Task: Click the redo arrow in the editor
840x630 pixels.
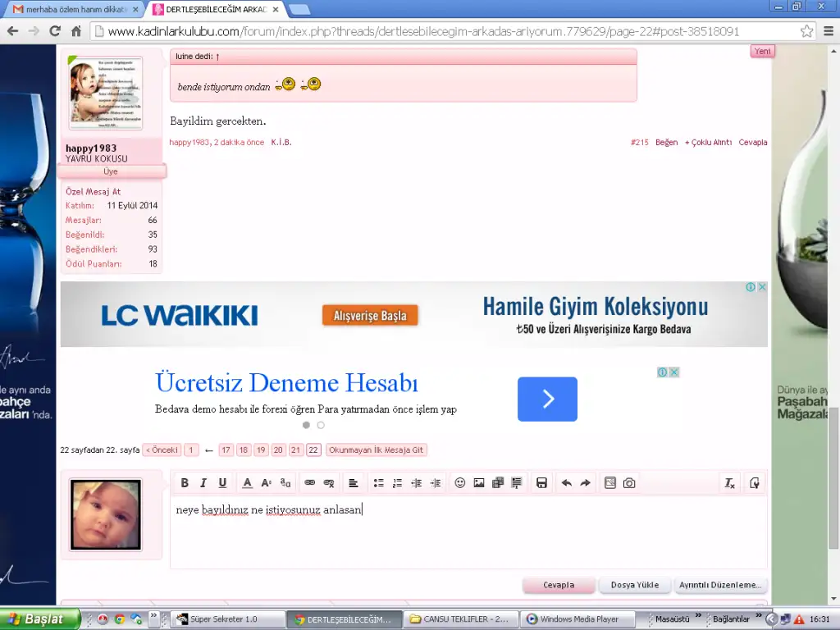Action: 585,483
